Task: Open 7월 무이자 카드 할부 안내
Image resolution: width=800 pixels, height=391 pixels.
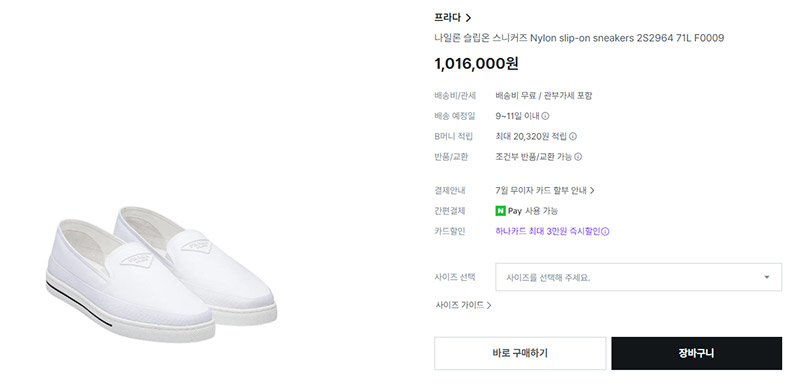Action: [x=545, y=190]
